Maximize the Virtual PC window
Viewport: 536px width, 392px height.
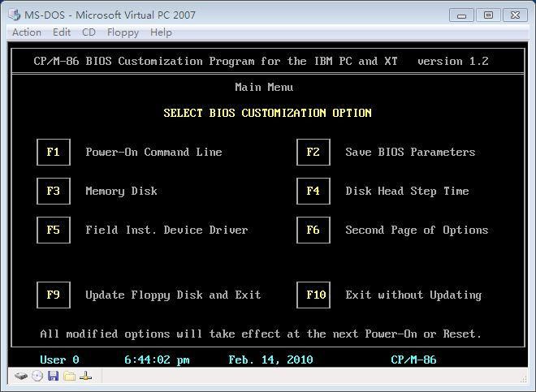[x=488, y=15]
